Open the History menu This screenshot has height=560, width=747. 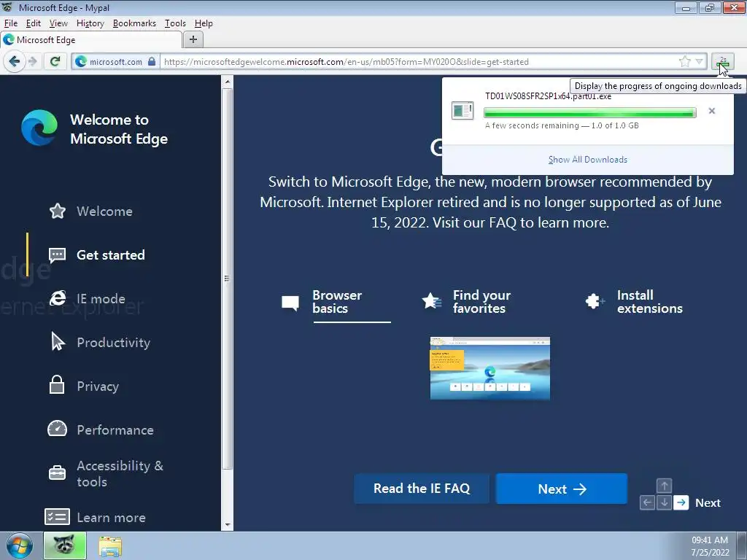90,23
